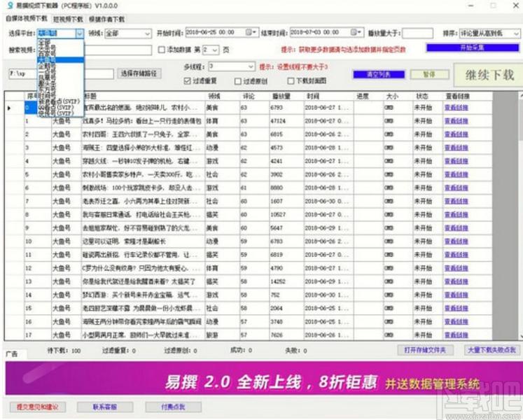Click the large 继续下载 button

489,75
